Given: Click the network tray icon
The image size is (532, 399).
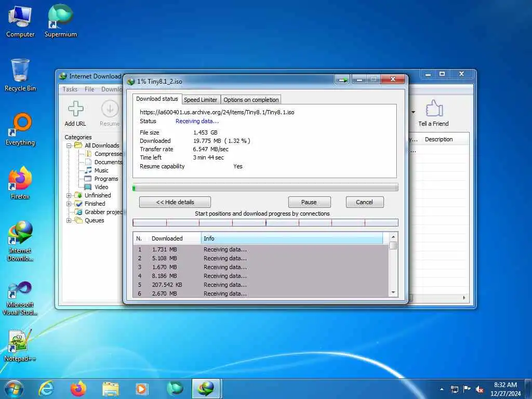Looking at the screenshot, I should [454, 389].
